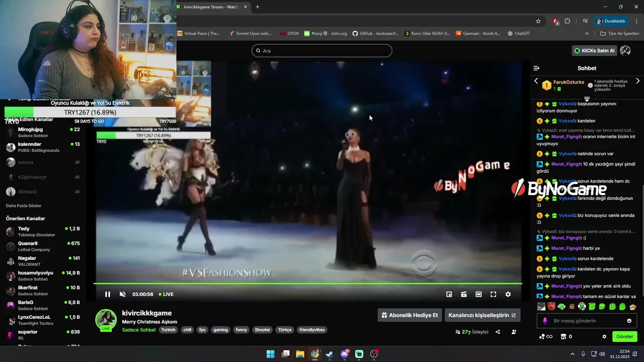Toggle theater mode in the player
The width and height of the screenshot is (644, 362).
pyautogui.click(x=478, y=294)
